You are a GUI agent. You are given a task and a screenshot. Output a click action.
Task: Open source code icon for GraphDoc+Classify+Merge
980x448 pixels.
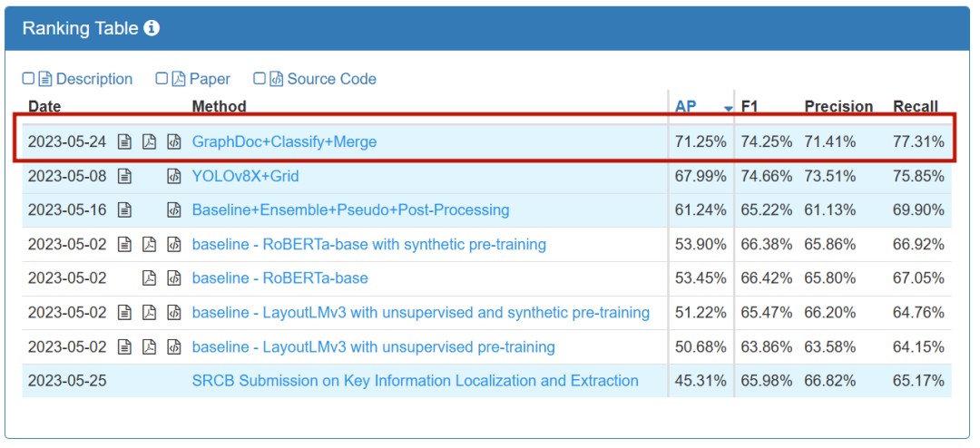pos(174,141)
